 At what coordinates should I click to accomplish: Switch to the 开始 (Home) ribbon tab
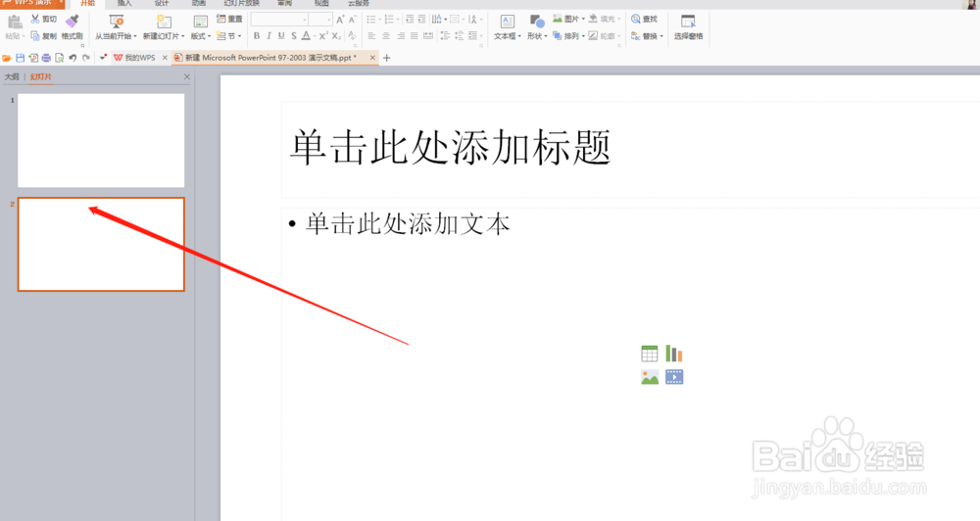[87, 3]
